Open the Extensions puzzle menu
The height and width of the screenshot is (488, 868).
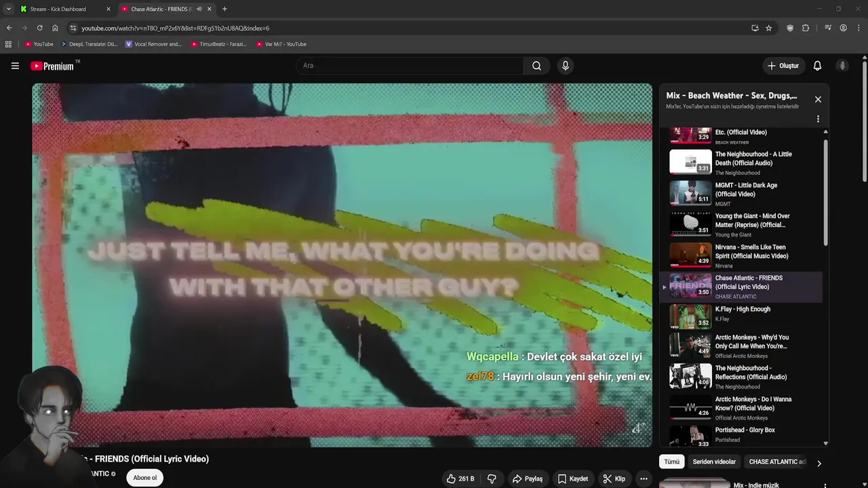coord(806,28)
